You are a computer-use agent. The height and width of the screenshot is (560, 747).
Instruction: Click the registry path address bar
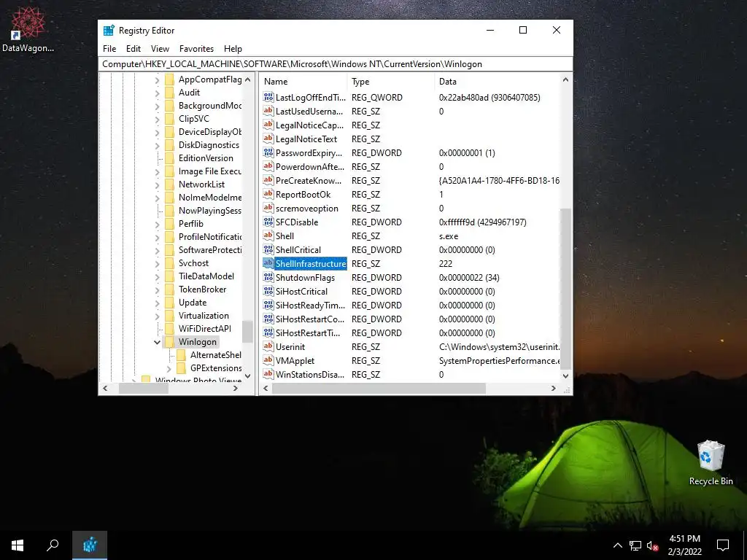tap(336, 64)
